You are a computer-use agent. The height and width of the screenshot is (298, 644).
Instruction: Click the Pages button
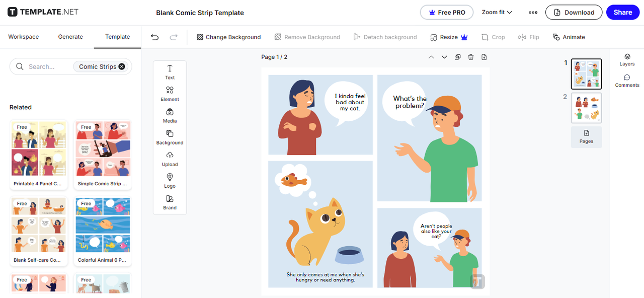(x=587, y=137)
